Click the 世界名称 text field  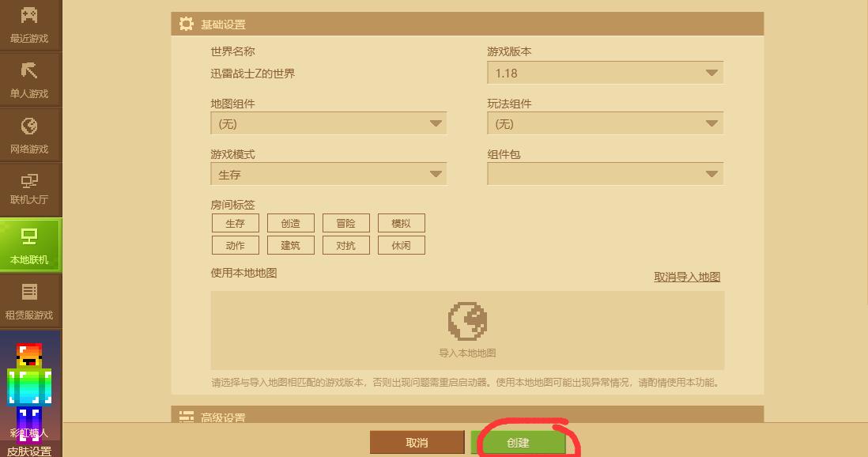tap(328, 74)
